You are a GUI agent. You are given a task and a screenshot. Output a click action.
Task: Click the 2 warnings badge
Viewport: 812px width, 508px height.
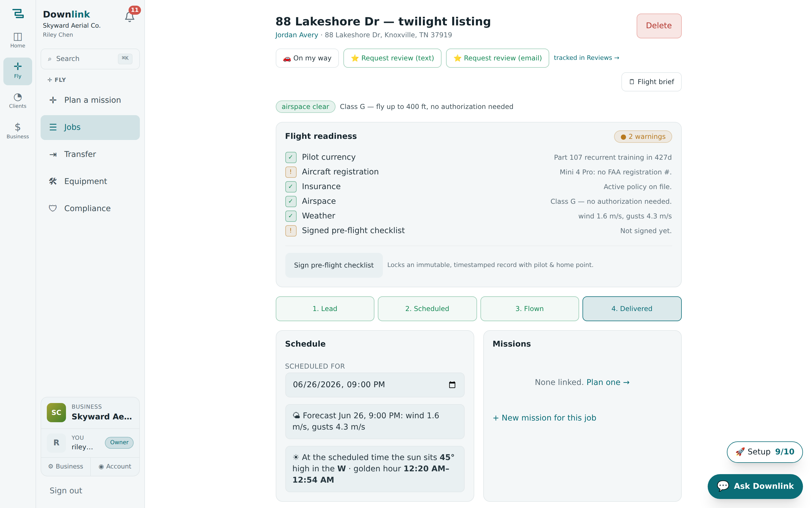coord(643,137)
